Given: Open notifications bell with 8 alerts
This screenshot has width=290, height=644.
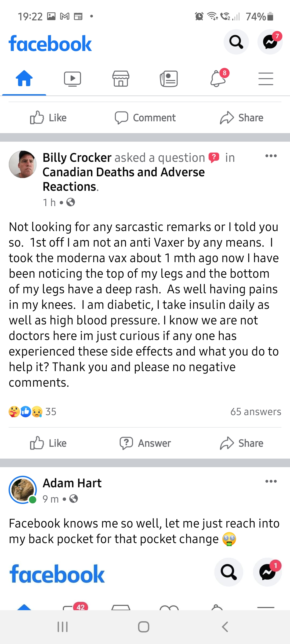Looking at the screenshot, I should tap(218, 79).
